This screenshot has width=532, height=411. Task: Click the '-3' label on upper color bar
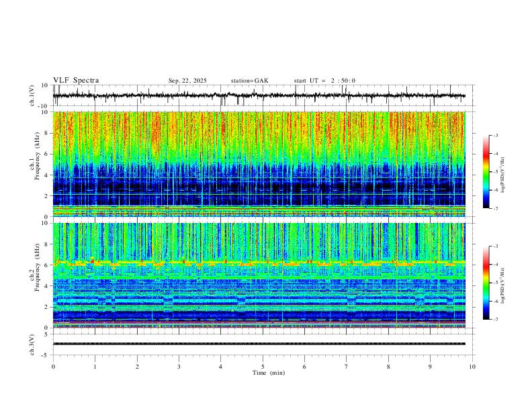pos(495,135)
